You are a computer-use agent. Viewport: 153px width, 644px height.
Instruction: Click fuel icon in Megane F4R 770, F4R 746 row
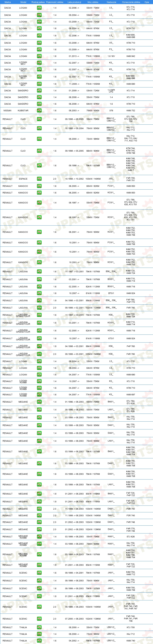[39, 529]
